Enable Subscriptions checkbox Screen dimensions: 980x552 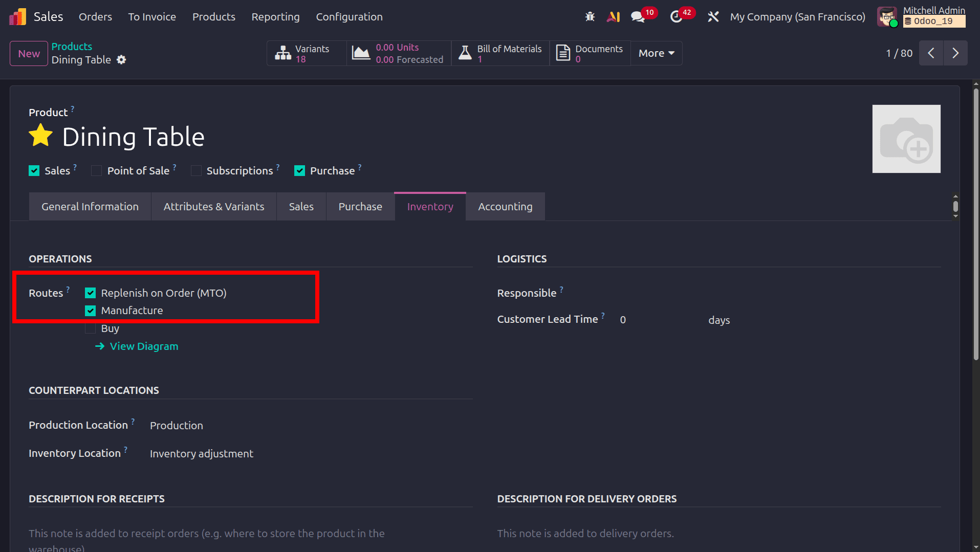tap(195, 171)
